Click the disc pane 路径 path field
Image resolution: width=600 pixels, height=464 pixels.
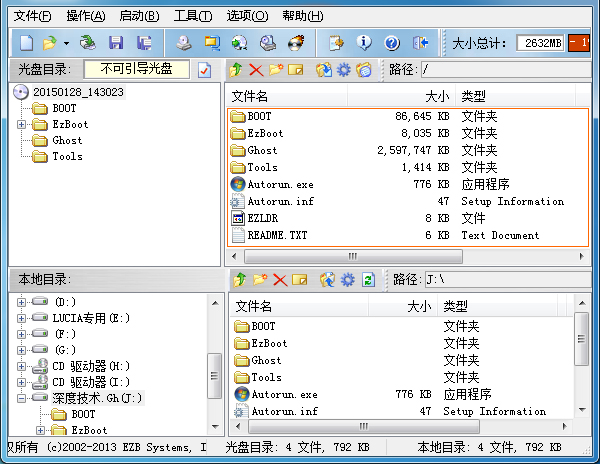pos(507,70)
